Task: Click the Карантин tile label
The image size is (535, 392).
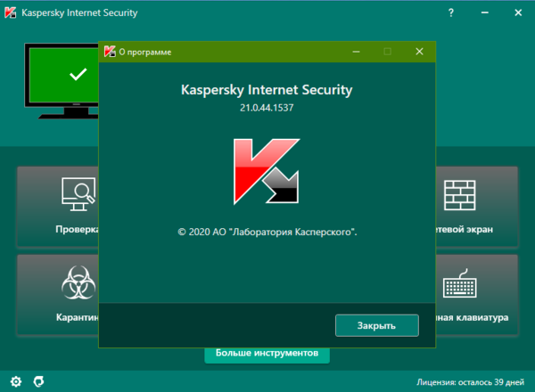Action: [x=78, y=317]
